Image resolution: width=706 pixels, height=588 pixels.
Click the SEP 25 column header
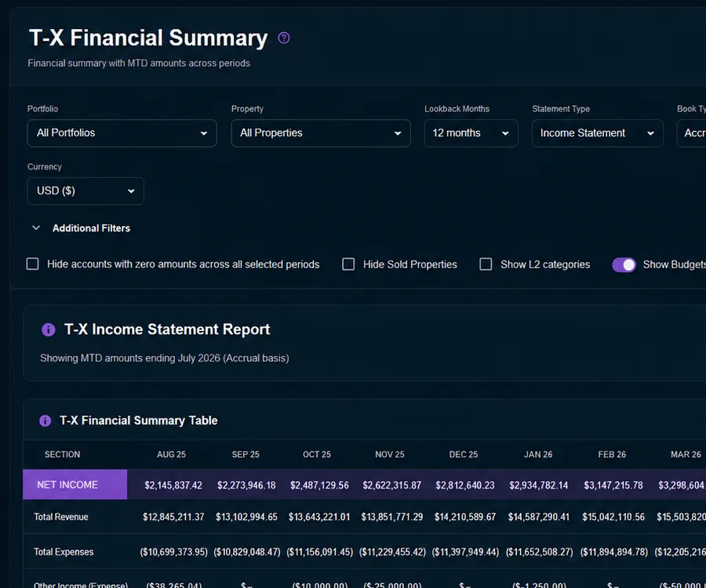246,455
